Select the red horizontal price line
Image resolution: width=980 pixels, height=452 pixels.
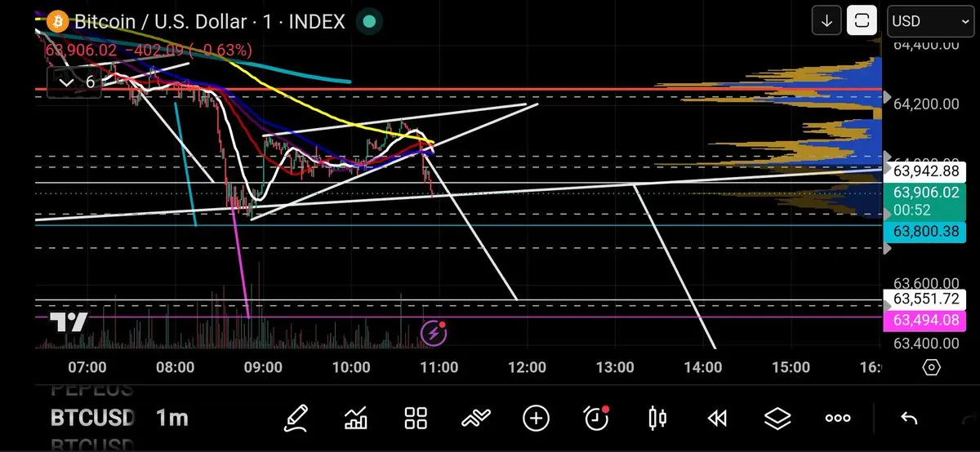(457, 88)
